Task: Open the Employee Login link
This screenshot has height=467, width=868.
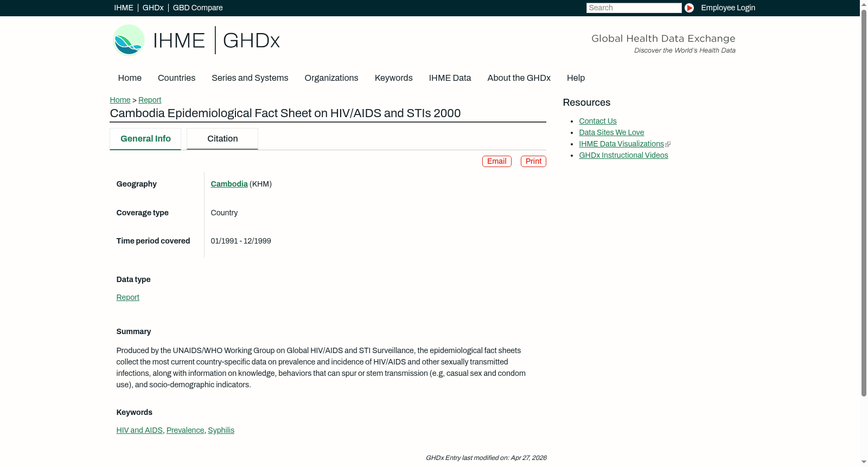Action: (728, 8)
